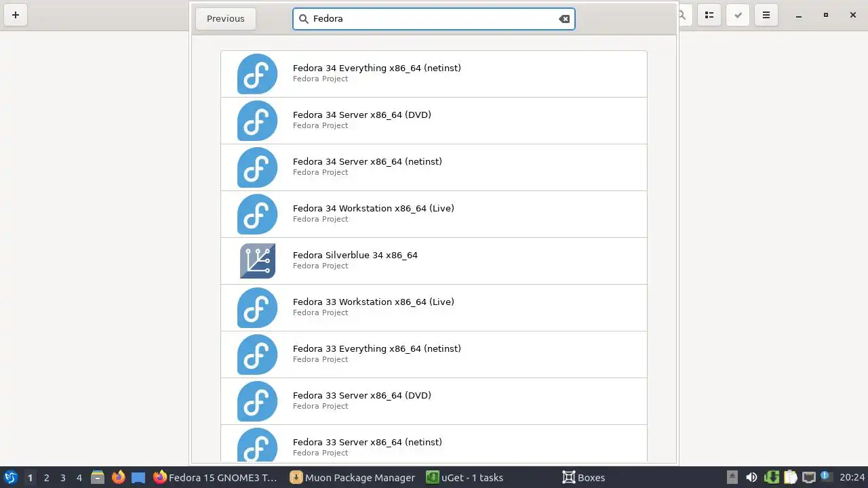Switch to Boxes window in taskbar
The width and height of the screenshot is (868, 488).
(x=627, y=478)
